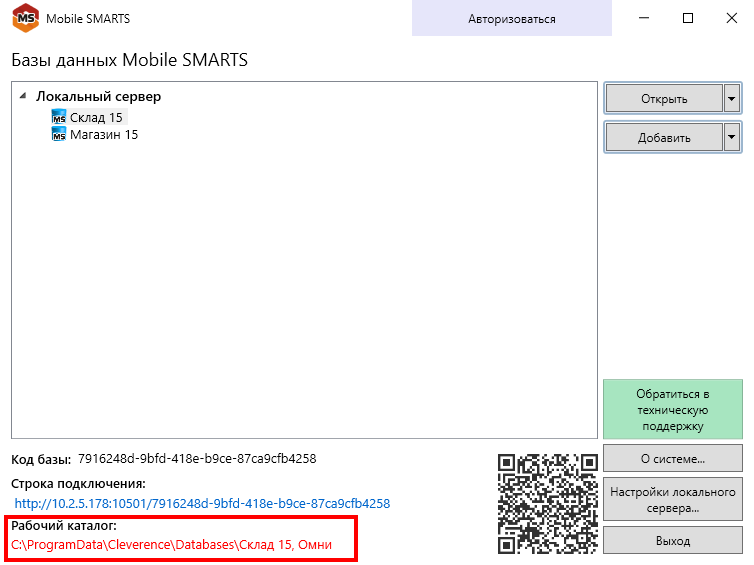
Task: Click the database icon beside Магазин 15
Action: (59, 135)
